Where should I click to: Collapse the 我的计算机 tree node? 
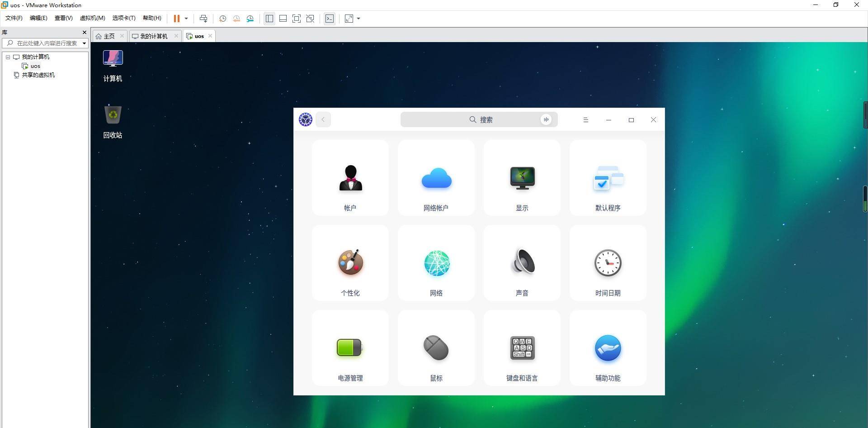8,57
